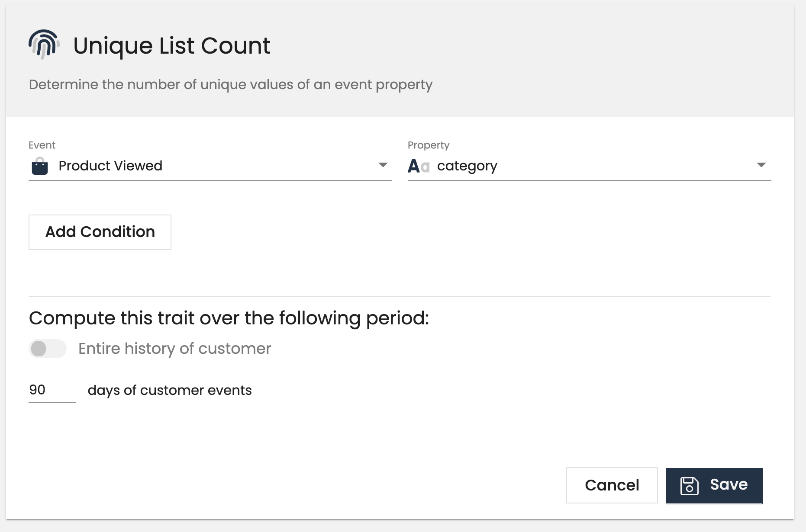
Task: Click the Compute this trait period heading
Action: coord(229,317)
